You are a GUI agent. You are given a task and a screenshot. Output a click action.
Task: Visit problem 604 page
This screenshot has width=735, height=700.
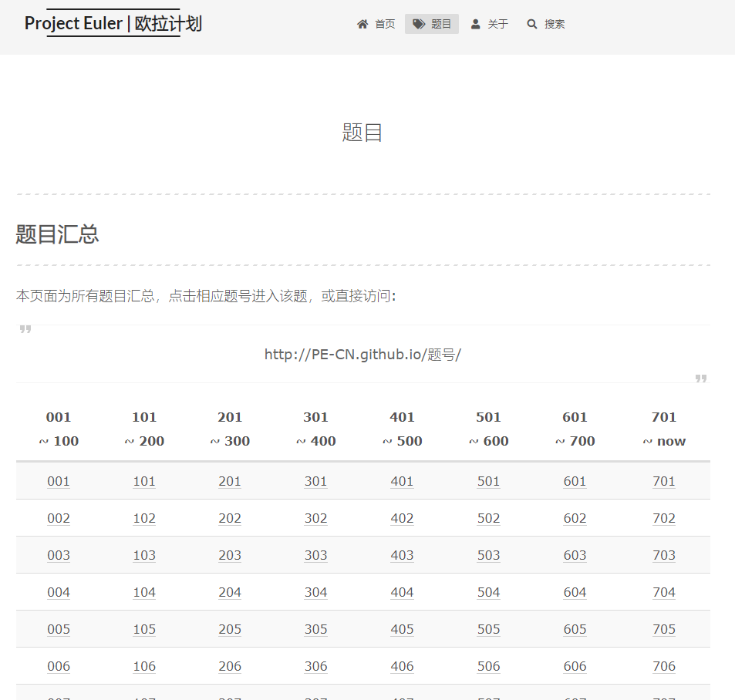coord(575,592)
